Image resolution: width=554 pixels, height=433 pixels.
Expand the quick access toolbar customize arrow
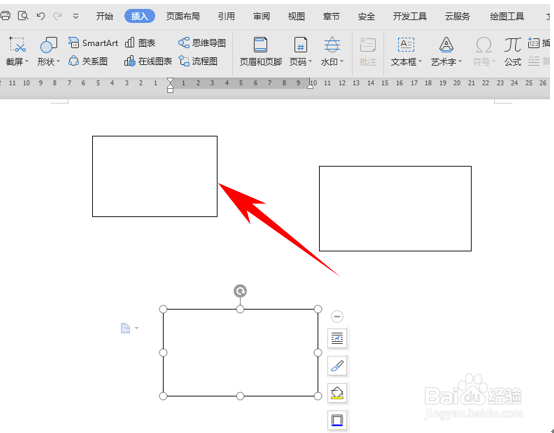[75, 16]
